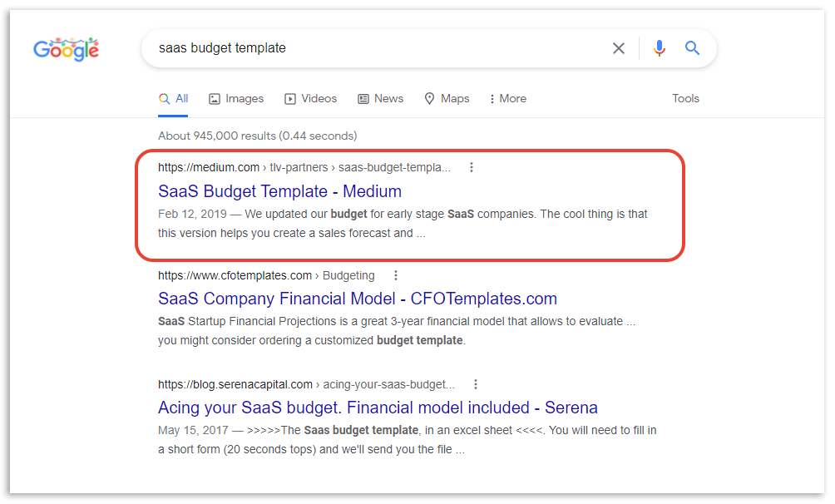Open three-dot menu for cfotemplates.com result
The height and width of the screenshot is (504, 835).
point(396,275)
